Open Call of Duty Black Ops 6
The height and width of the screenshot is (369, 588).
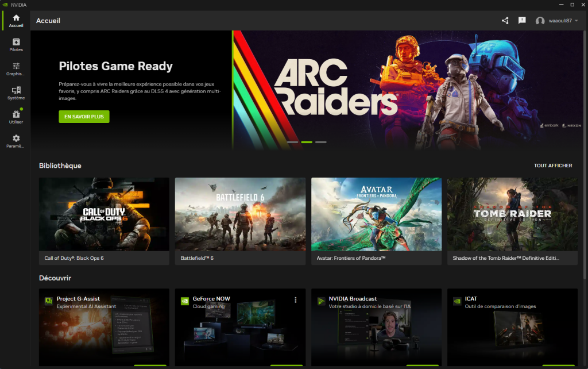[103, 214]
